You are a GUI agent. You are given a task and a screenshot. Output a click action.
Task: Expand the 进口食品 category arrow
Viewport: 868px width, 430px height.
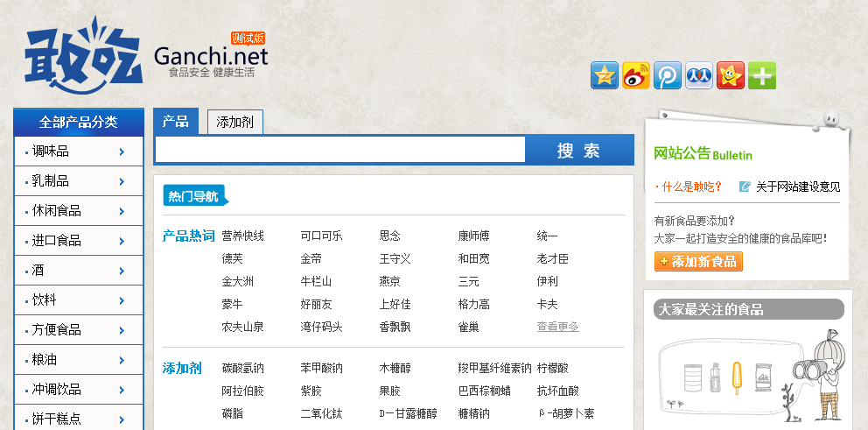pos(122,241)
